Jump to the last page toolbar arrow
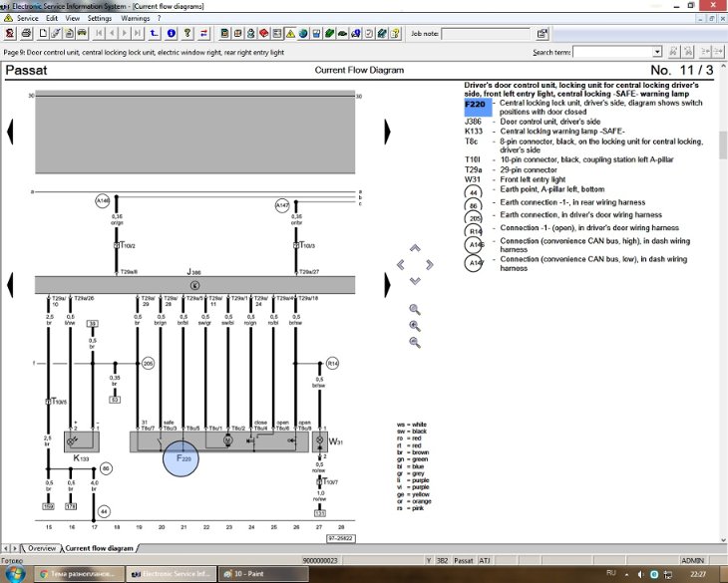Viewport: 728px width, 583px height. (138, 34)
